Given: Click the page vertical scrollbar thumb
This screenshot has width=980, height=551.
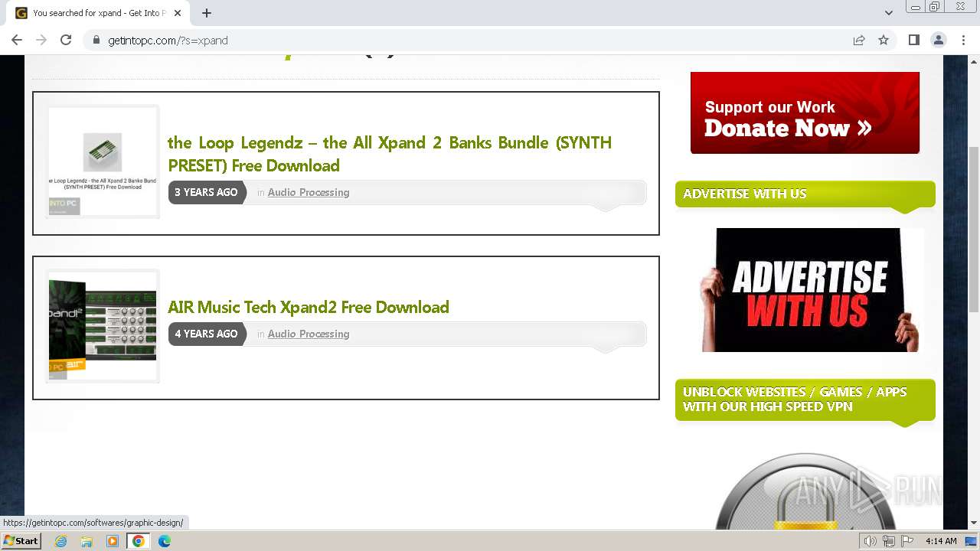Looking at the screenshot, I should tap(974, 229).
